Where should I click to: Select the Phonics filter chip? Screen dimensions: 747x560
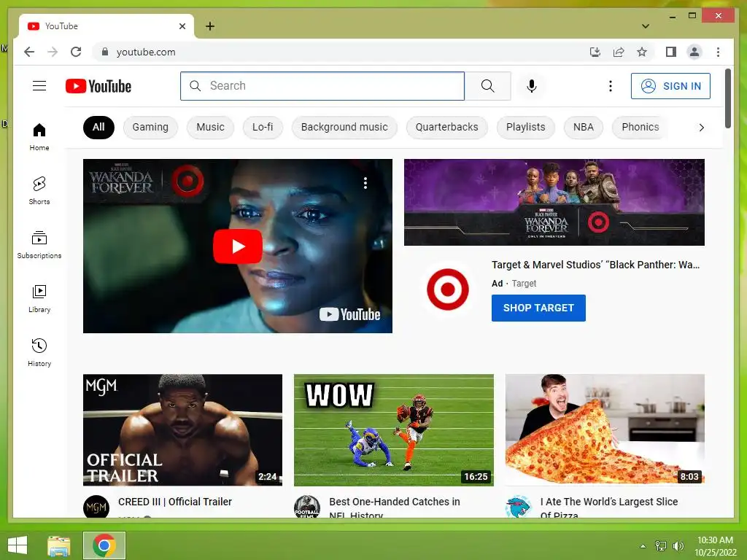click(x=640, y=127)
